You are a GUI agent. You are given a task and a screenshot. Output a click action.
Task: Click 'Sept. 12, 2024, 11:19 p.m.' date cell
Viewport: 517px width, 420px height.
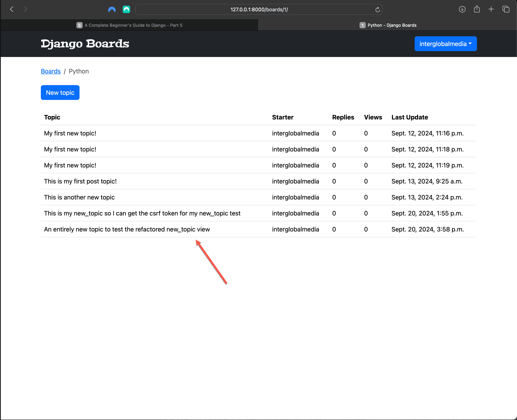(427, 165)
